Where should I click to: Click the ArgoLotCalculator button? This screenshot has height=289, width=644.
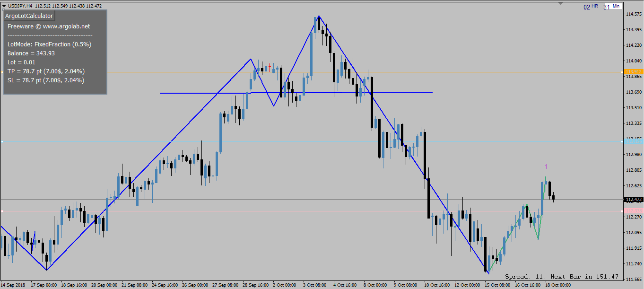(29, 16)
